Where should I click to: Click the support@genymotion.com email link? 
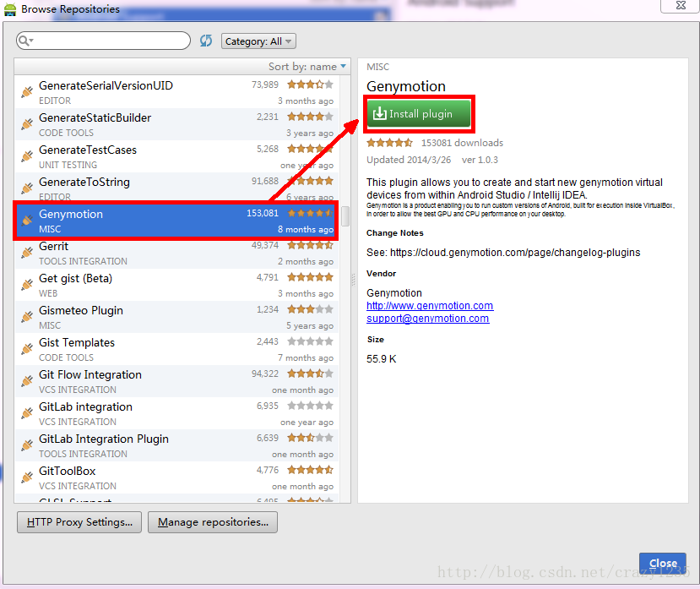[427, 319]
